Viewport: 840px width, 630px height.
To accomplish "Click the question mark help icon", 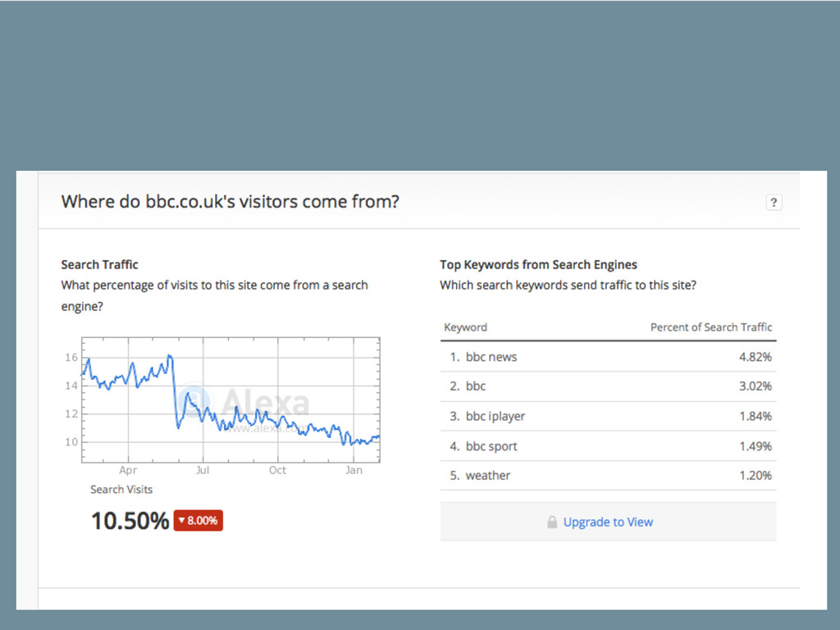I will [773, 203].
